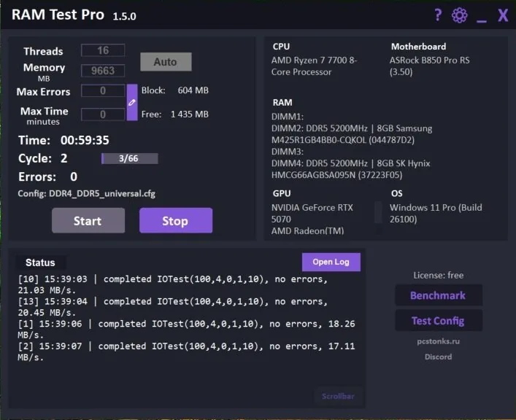
Task: Click the log line starting with [2] 15:39:07
Action: (x=186, y=351)
